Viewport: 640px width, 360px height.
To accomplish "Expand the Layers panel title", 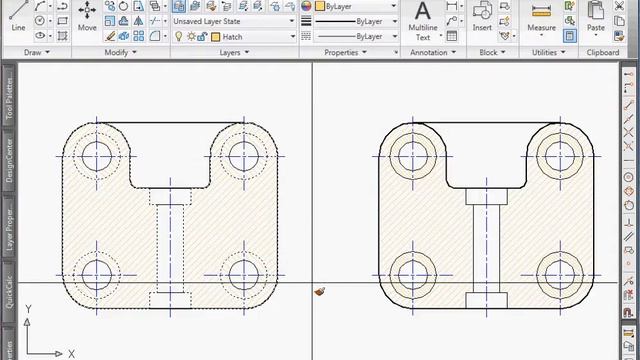I will (234, 53).
